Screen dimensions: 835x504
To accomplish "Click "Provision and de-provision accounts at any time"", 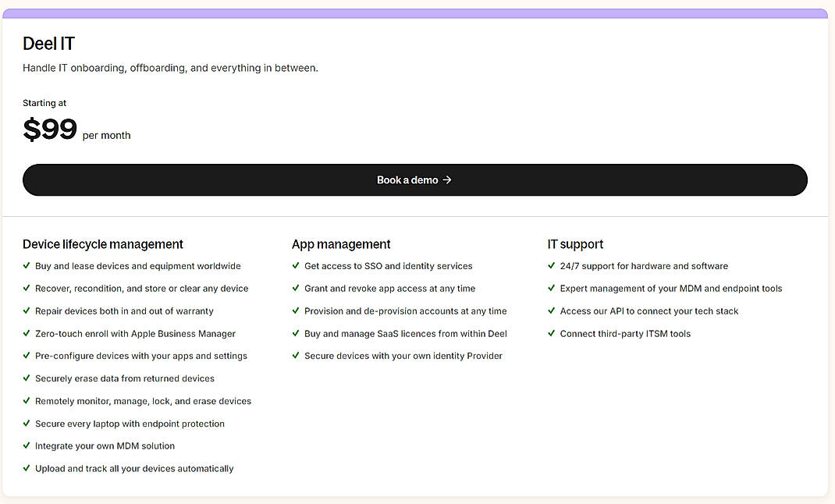I will (405, 311).
